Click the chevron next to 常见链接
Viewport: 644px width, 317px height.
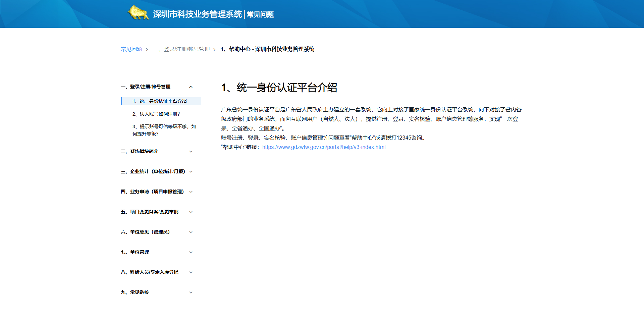[x=191, y=292]
